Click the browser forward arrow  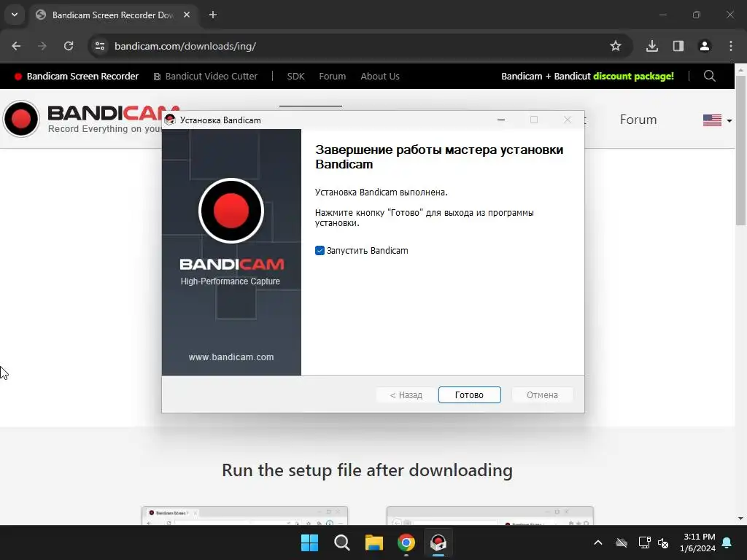click(x=42, y=46)
